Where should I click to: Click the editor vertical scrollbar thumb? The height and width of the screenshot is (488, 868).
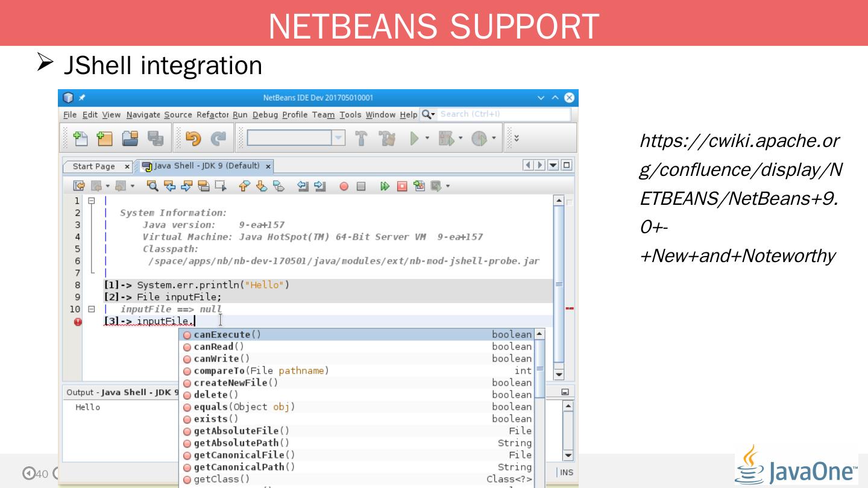click(559, 283)
